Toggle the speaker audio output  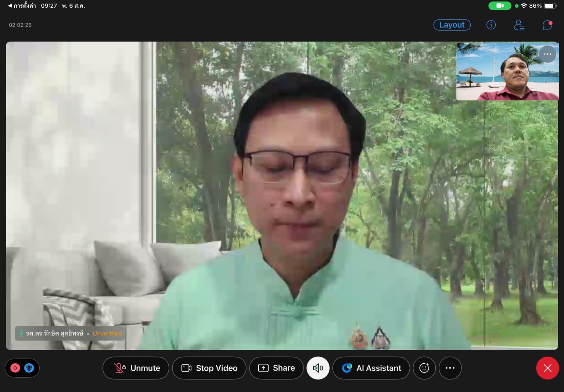click(318, 368)
